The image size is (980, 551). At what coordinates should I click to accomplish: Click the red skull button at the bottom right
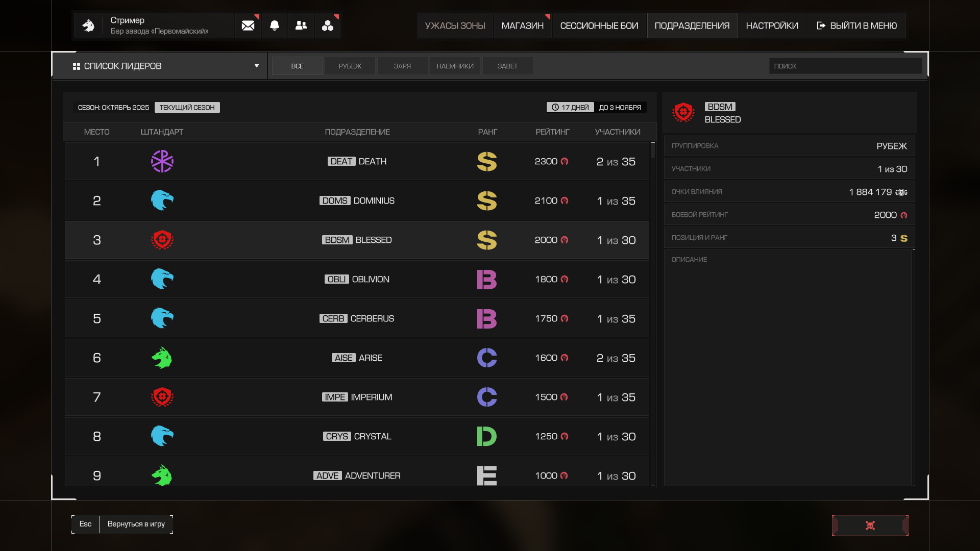coord(870,525)
